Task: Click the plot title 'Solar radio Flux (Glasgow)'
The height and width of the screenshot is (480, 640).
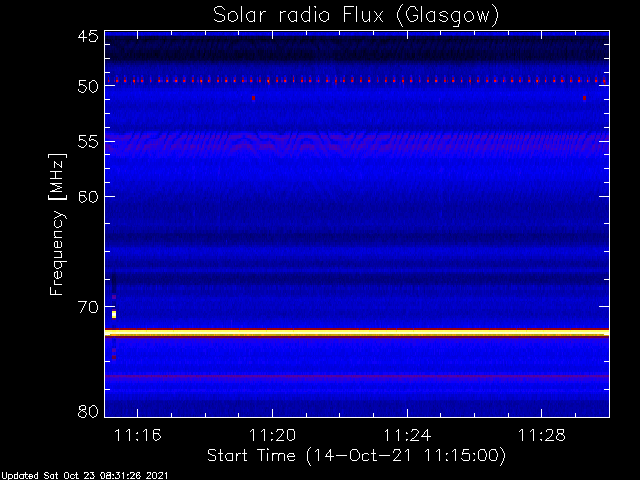Action: click(x=356, y=16)
